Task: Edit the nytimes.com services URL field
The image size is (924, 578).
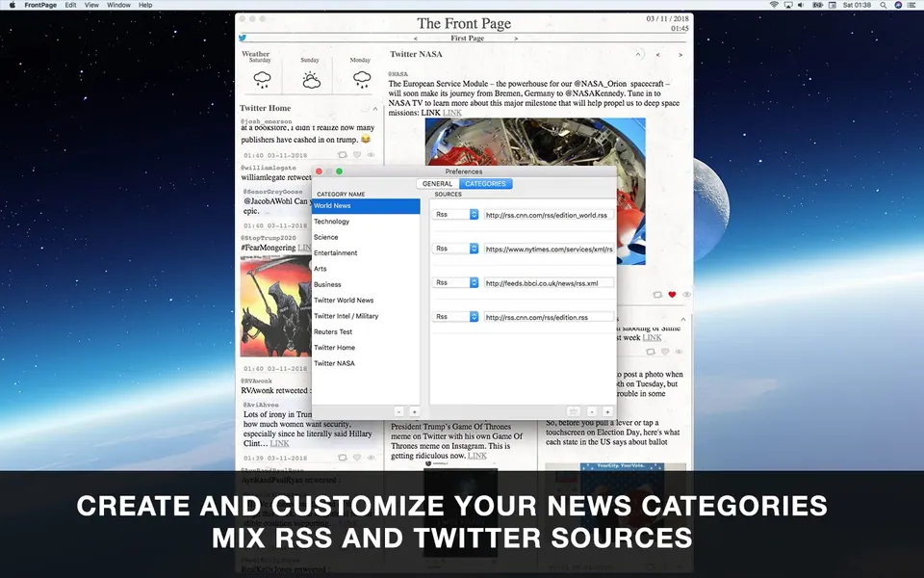Action: pos(549,250)
